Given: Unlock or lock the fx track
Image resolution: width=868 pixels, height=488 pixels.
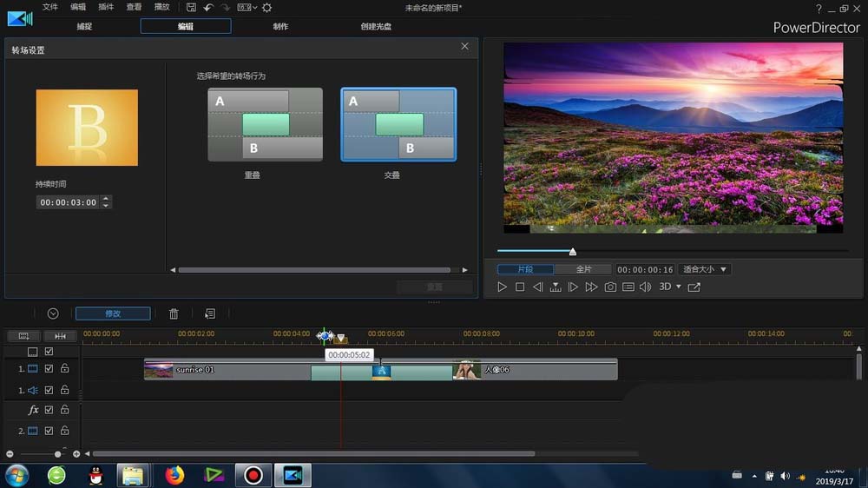Looking at the screenshot, I should [x=64, y=410].
